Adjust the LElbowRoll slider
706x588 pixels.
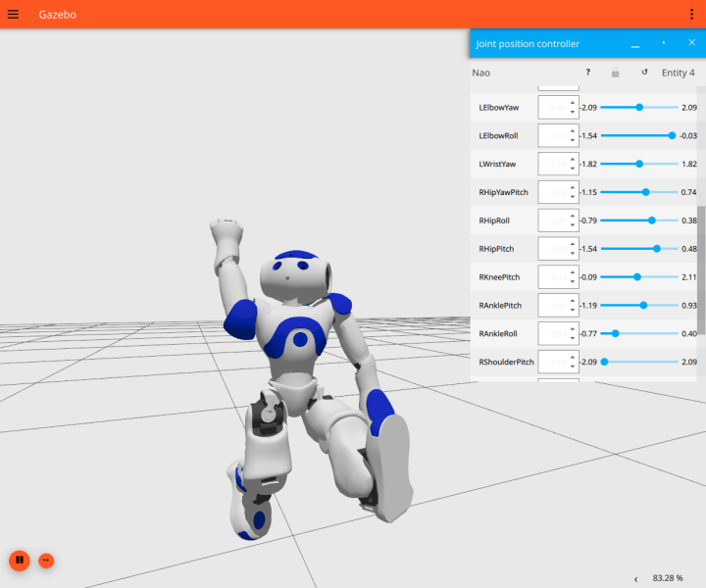click(639, 135)
